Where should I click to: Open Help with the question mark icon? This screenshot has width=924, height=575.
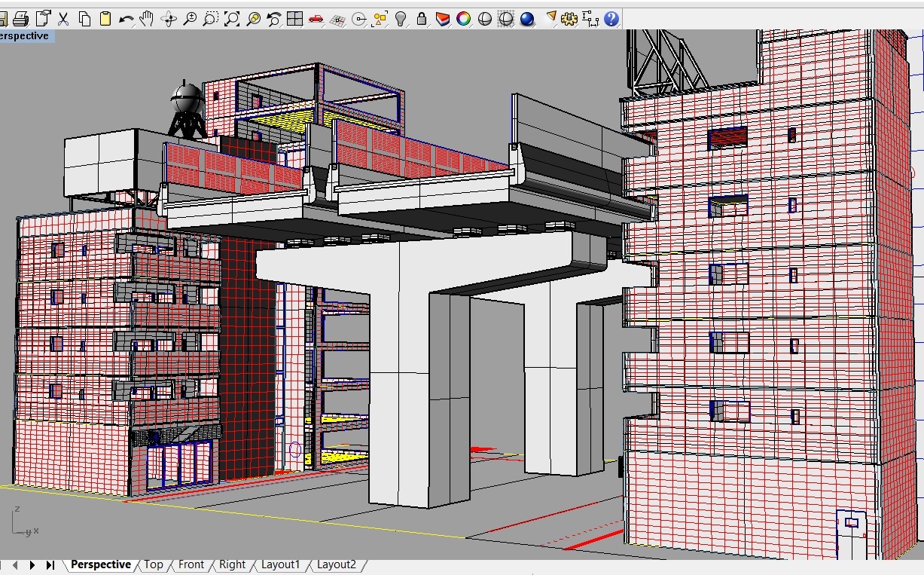[x=611, y=19]
